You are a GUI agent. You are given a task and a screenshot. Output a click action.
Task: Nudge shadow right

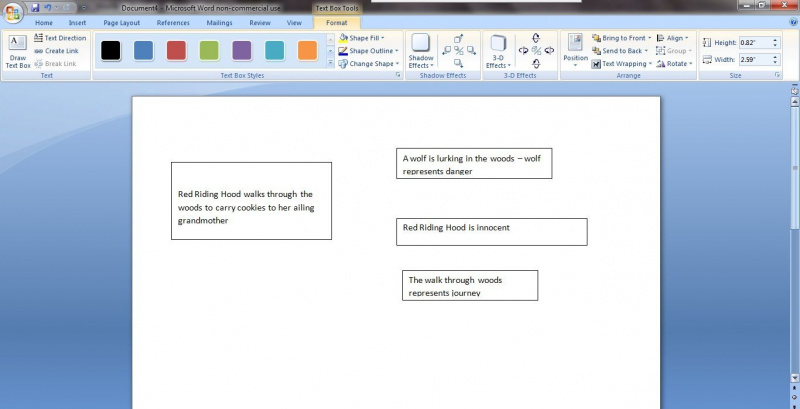(471, 50)
